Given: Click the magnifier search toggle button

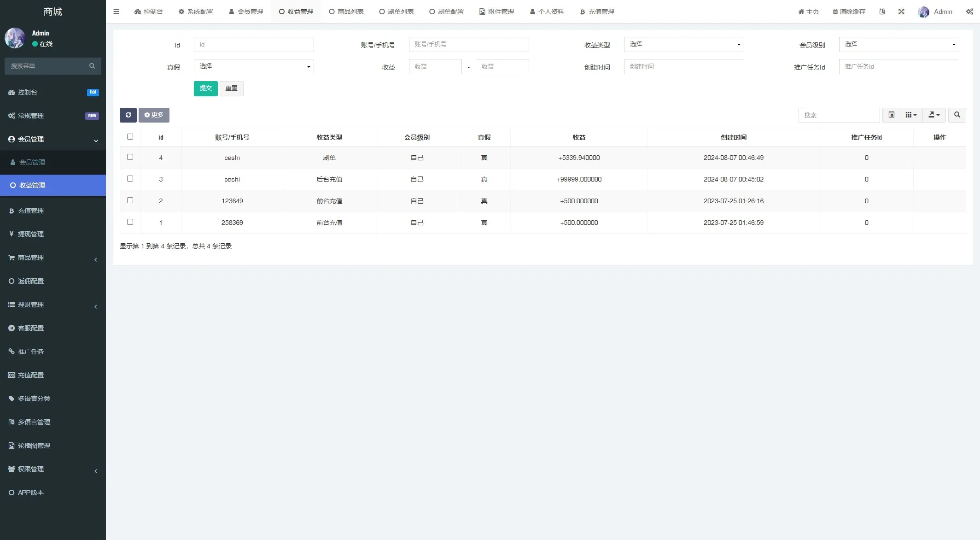Looking at the screenshot, I should tap(957, 115).
